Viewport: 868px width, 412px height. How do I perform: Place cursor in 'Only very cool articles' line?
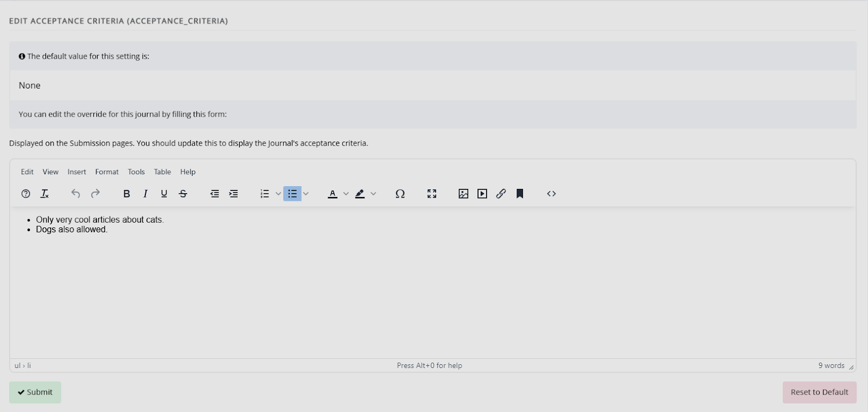[100, 220]
